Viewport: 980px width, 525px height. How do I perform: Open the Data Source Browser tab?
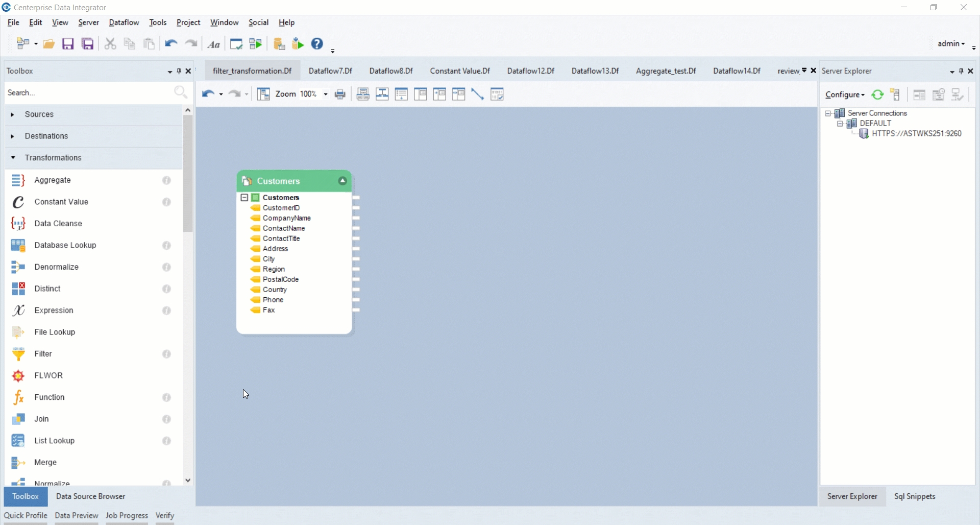click(x=90, y=496)
